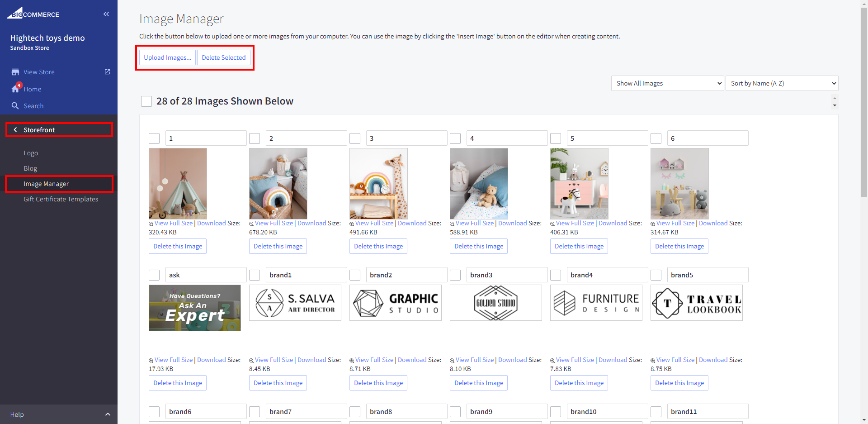Expand the Help menu chevron
The height and width of the screenshot is (424, 868).
(108, 414)
